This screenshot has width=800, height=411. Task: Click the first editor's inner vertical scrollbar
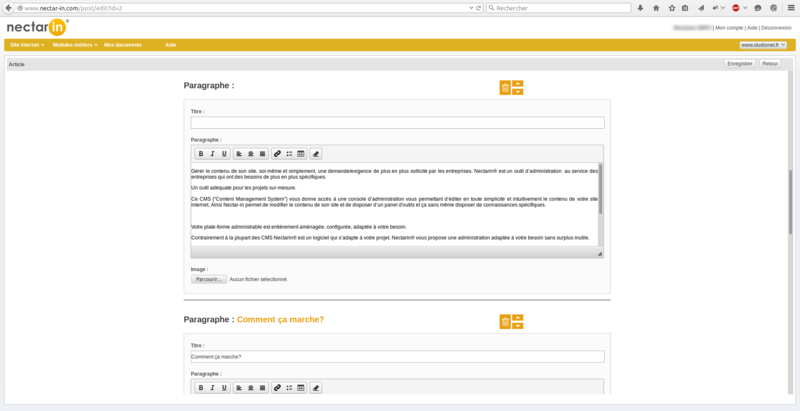601,188
